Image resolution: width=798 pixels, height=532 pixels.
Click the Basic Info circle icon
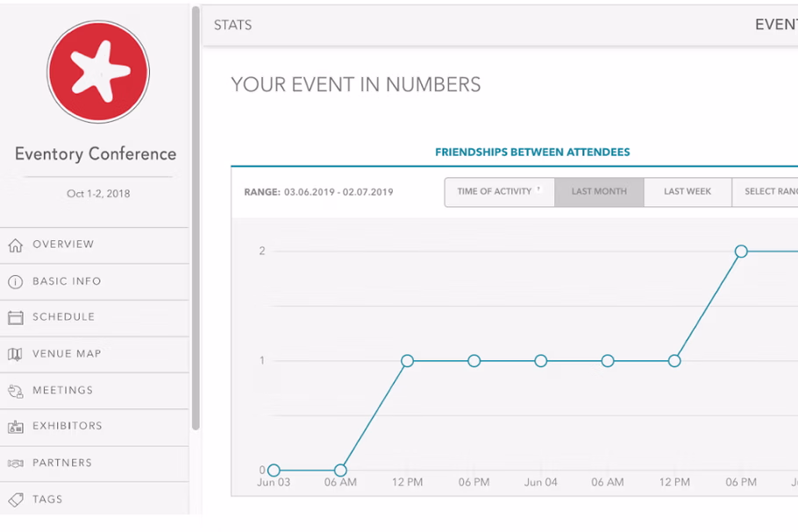click(x=15, y=282)
